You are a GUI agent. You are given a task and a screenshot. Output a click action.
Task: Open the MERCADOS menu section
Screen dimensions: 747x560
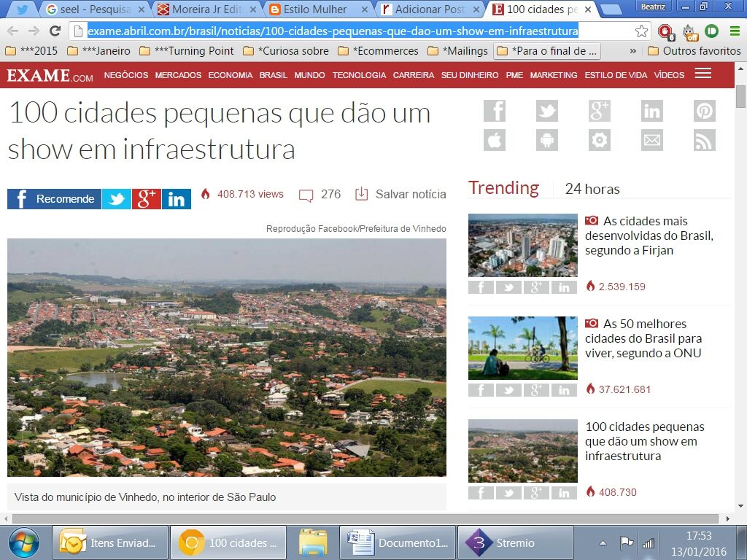point(178,75)
